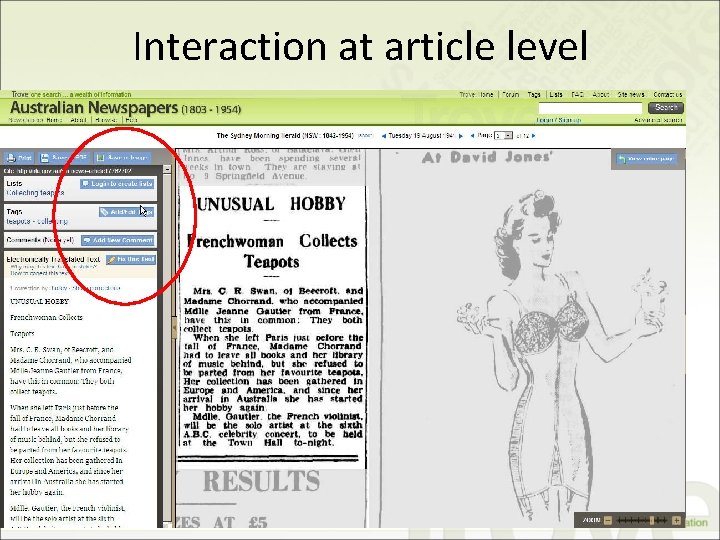The image size is (720, 540).
Task: Click the About link in top navigation
Action: [x=601, y=95]
